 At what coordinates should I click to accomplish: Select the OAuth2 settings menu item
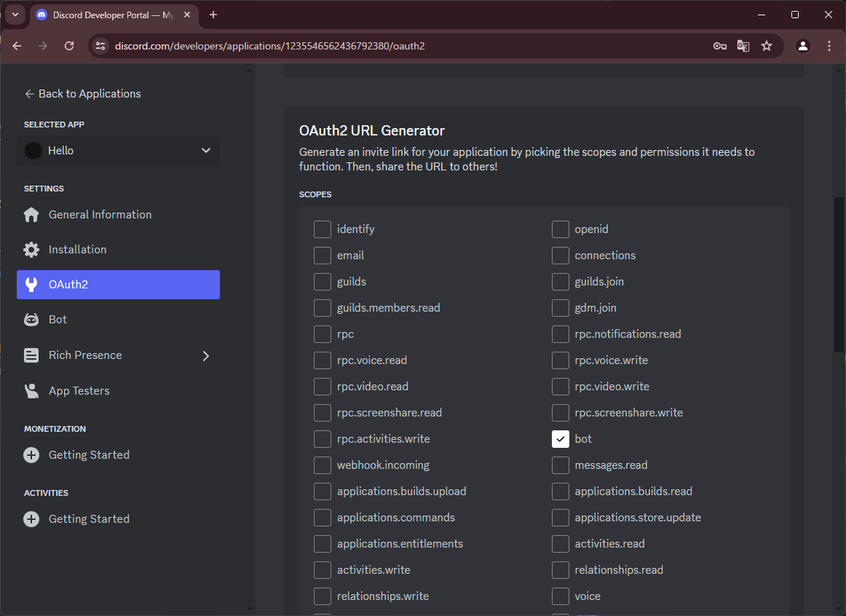(118, 285)
